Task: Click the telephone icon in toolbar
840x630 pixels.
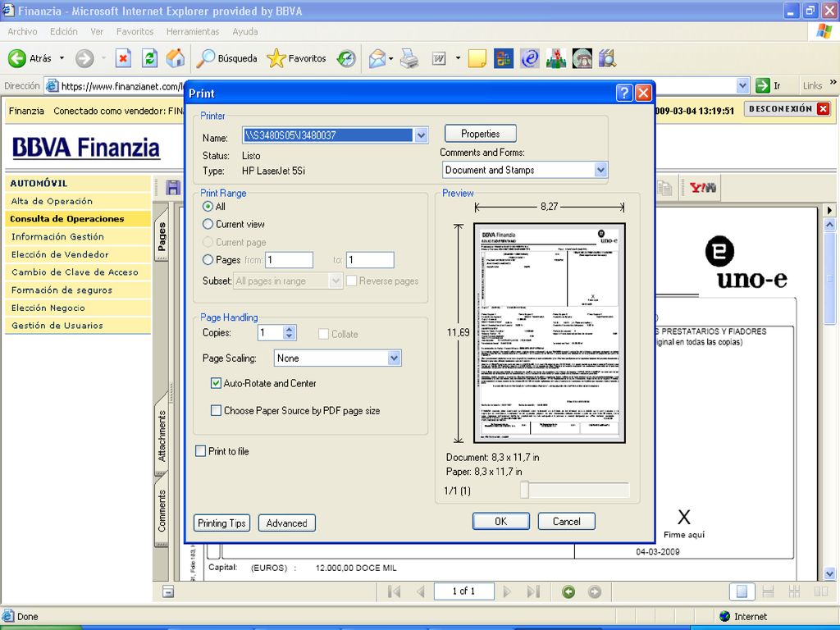Action: click(582, 58)
